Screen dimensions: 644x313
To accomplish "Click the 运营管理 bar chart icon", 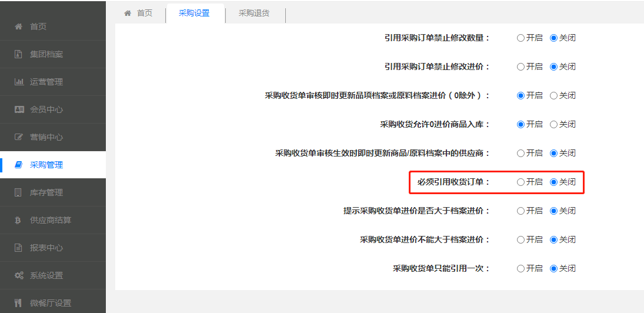I will pos(18,82).
